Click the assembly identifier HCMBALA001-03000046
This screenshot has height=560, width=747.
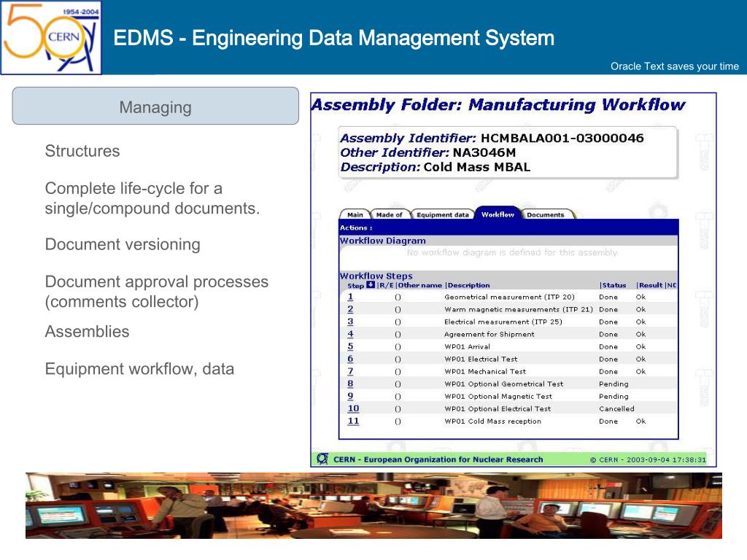point(562,138)
